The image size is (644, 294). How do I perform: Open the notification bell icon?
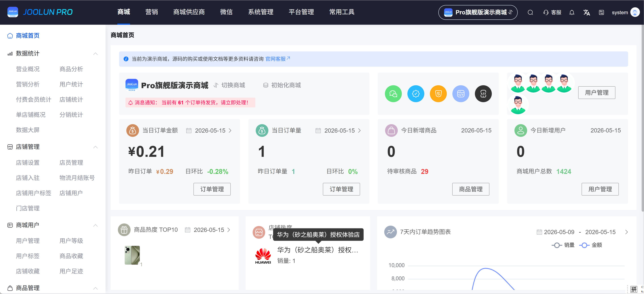[572, 13]
